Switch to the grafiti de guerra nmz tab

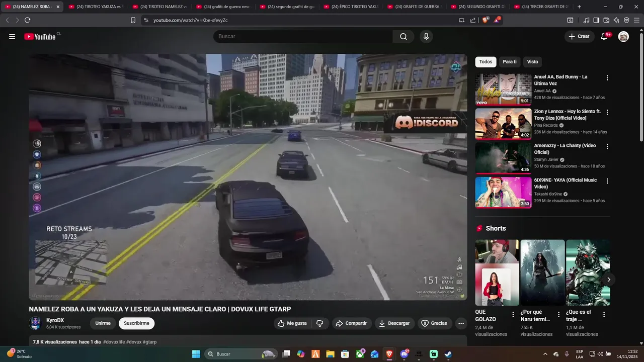(x=223, y=7)
